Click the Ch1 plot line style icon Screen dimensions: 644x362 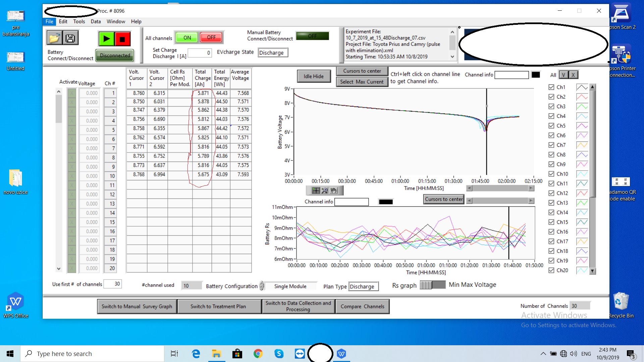(x=582, y=87)
